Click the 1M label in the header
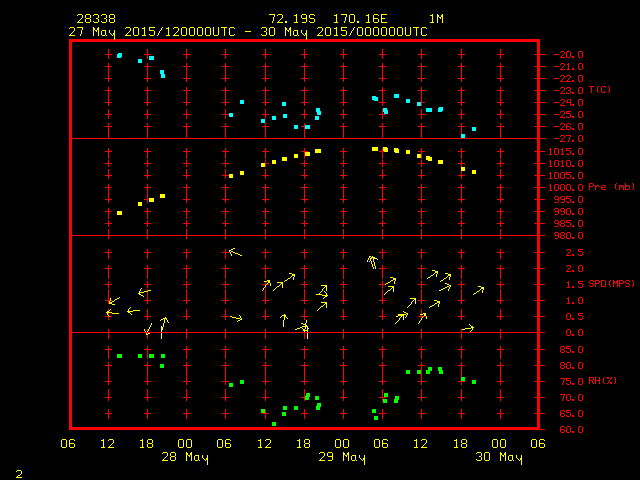Viewport: 640px width, 480px height. (437, 19)
